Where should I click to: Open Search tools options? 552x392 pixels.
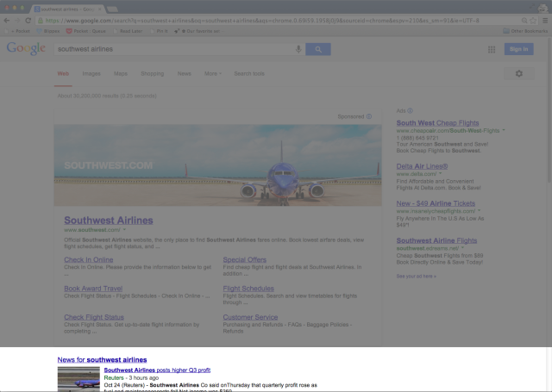[249, 74]
